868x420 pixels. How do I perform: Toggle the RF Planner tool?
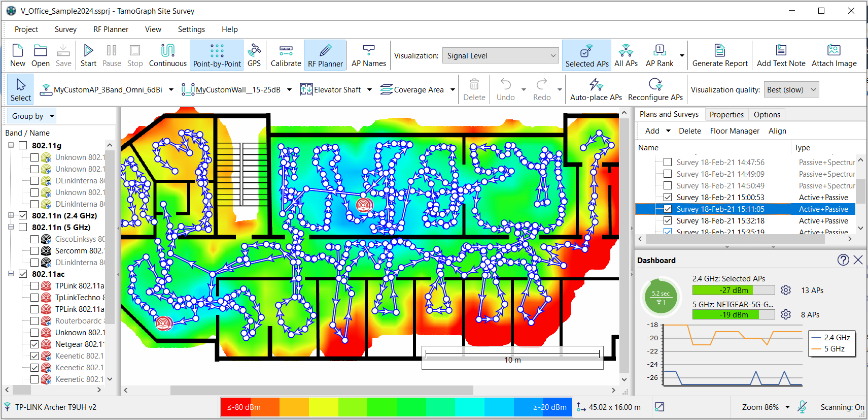(325, 55)
